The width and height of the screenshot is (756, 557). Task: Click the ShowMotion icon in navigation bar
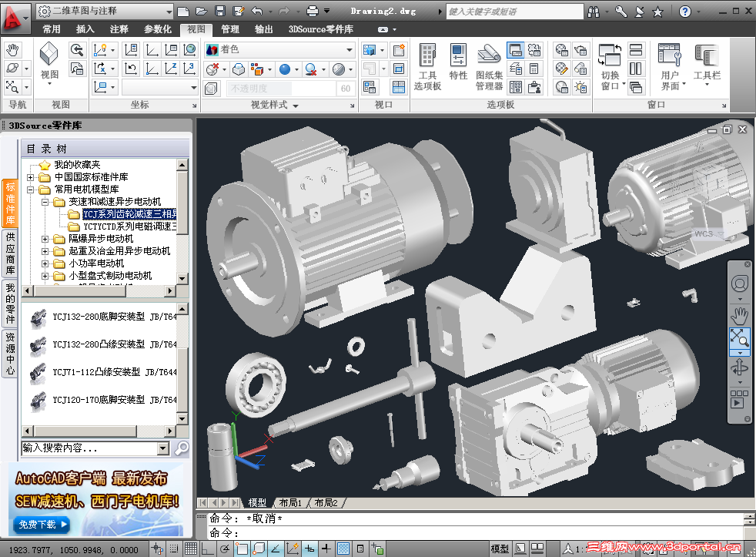(x=739, y=400)
